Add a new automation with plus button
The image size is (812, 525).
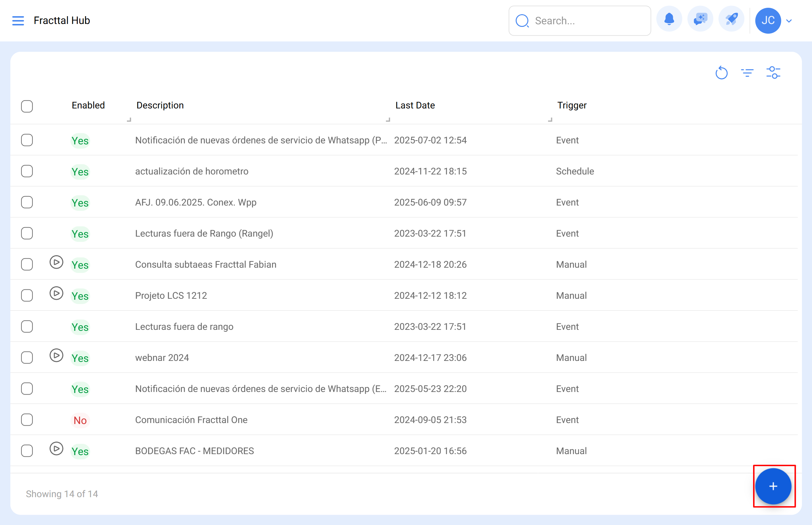pos(773,486)
